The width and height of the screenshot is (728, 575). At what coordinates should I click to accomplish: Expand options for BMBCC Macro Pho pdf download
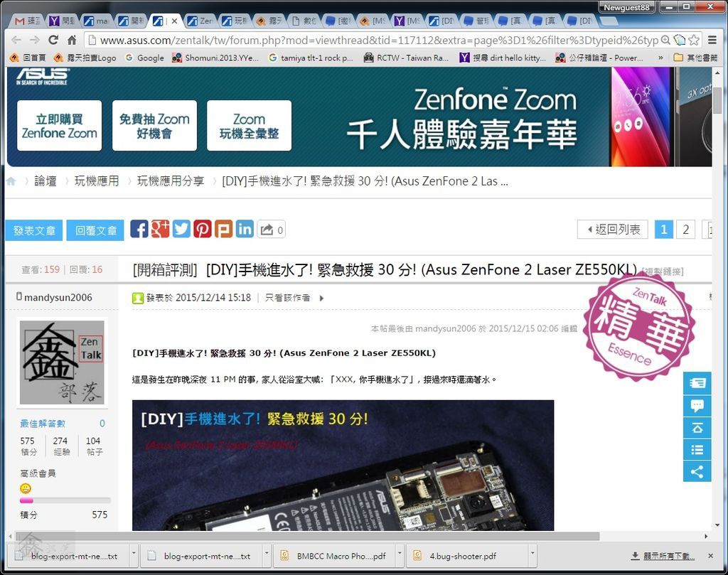click(x=400, y=553)
